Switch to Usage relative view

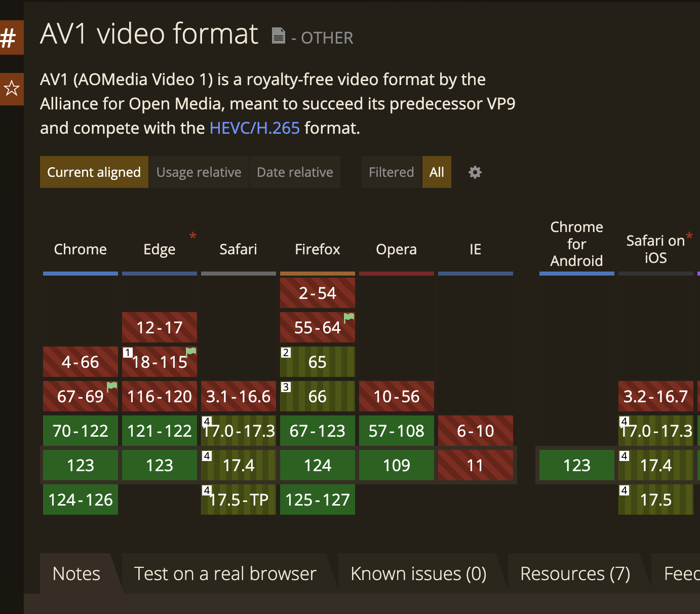pyautogui.click(x=199, y=172)
